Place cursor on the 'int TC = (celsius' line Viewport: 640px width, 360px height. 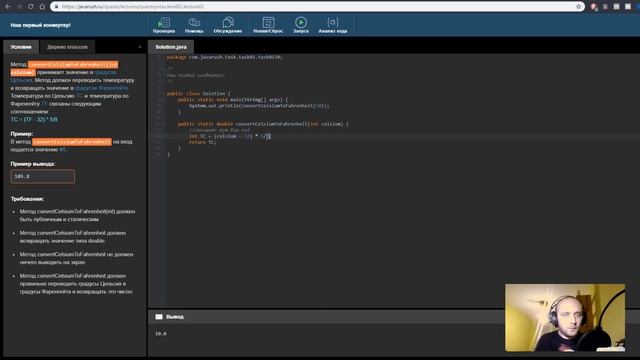pos(229,136)
